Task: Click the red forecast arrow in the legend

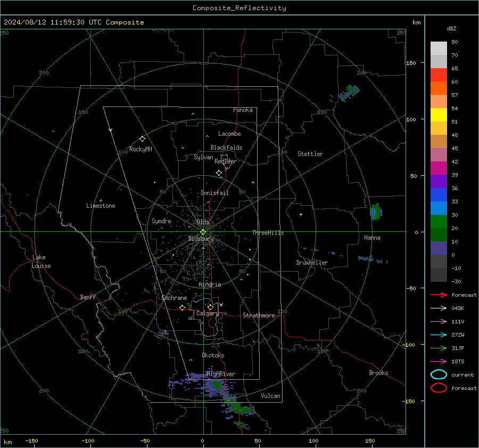Action: click(439, 295)
